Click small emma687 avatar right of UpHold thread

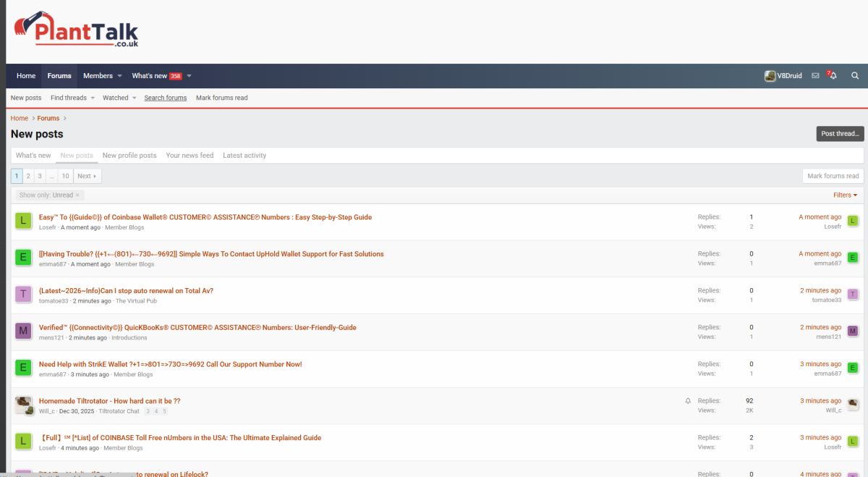[853, 258]
